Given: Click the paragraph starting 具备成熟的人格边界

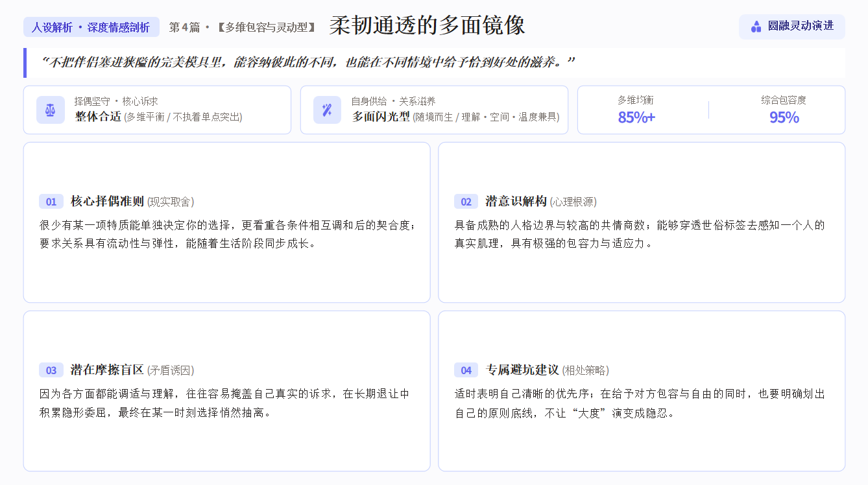Looking at the screenshot, I should pos(640,234).
